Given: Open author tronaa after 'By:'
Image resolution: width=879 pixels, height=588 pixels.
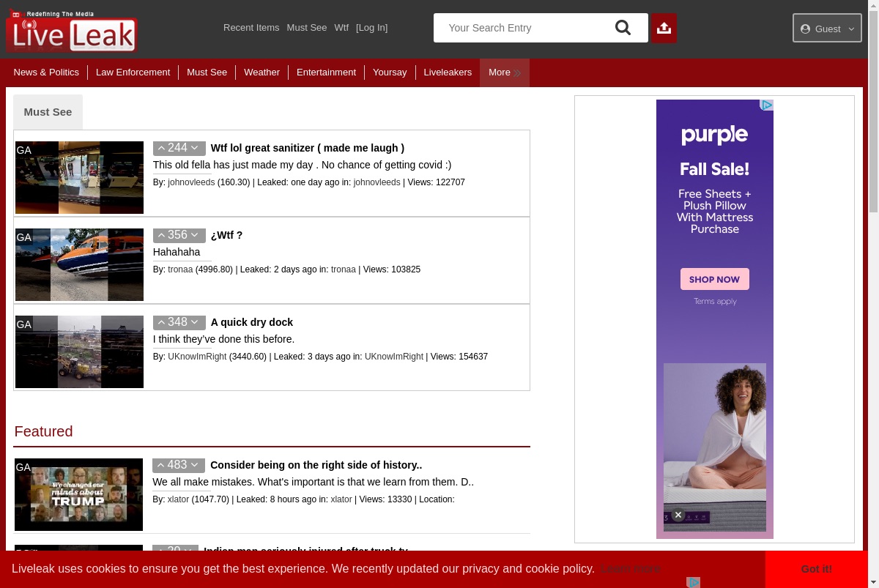Looking at the screenshot, I should coord(180,269).
